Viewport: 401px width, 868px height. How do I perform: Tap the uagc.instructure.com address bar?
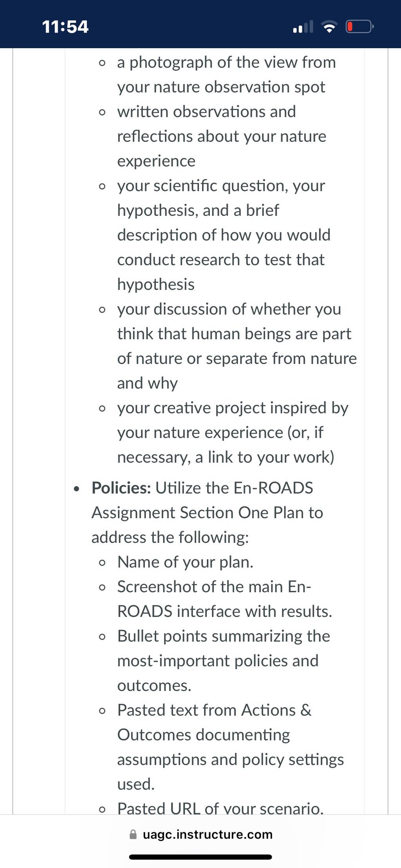pos(200,834)
